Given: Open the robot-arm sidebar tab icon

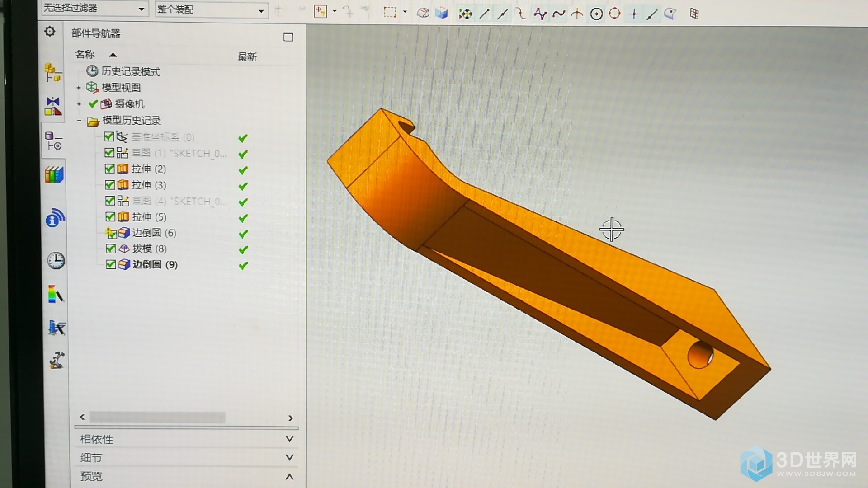Looking at the screenshot, I should pyautogui.click(x=57, y=360).
